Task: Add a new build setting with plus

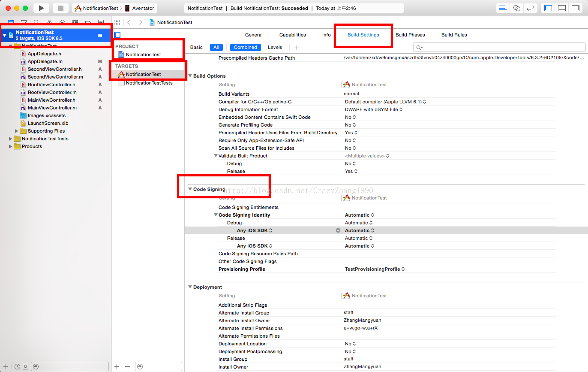Action: pyautogui.click(x=297, y=48)
